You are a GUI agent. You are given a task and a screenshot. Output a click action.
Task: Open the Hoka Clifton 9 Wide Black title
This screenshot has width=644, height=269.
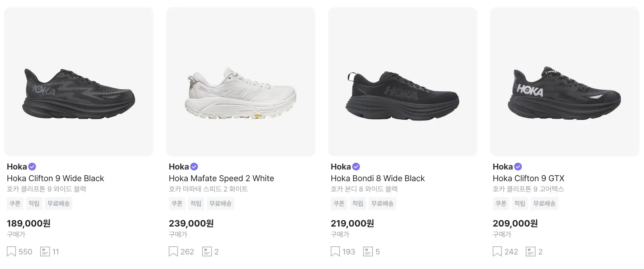click(55, 178)
